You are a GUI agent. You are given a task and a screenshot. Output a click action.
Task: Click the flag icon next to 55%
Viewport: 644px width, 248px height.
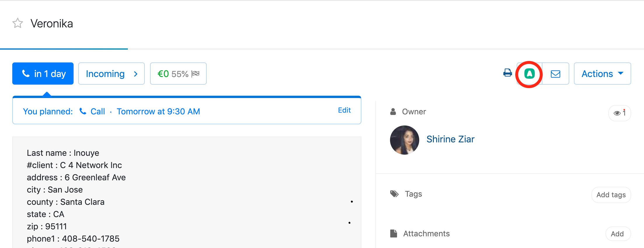(x=195, y=74)
